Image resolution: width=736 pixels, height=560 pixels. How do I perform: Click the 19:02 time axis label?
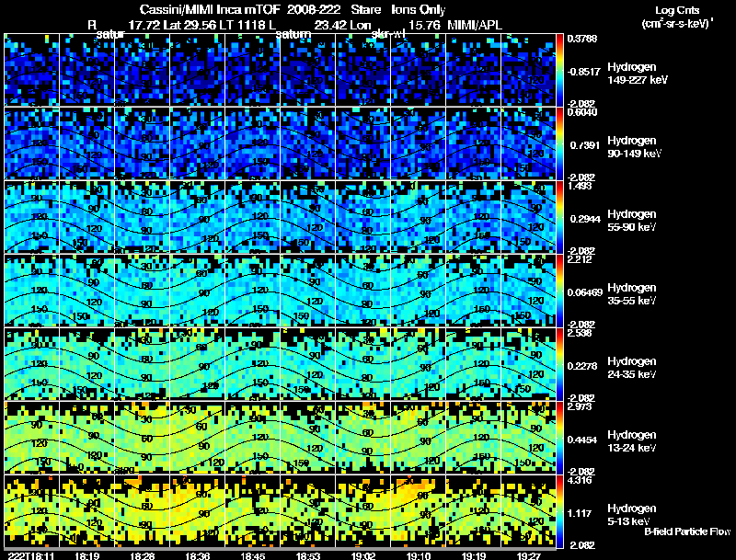click(x=363, y=556)
